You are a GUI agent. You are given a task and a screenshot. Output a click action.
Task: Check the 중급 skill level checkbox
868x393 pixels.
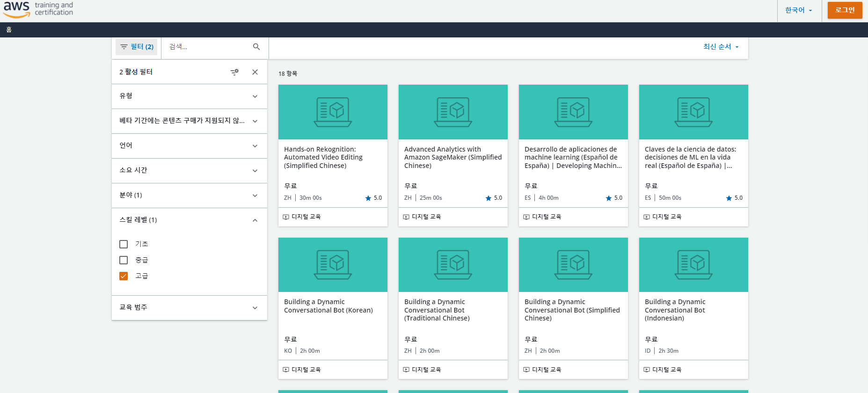(124, 260)
